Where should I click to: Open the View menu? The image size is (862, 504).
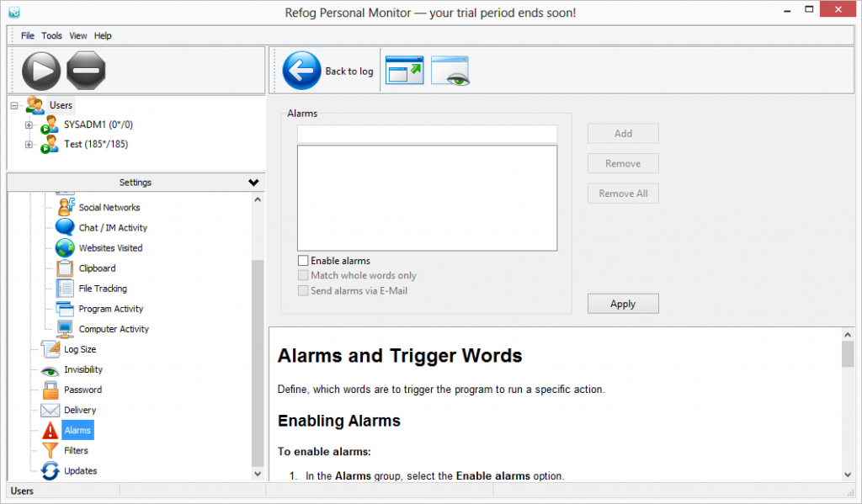pyautogui.click(x=78, y=36)
